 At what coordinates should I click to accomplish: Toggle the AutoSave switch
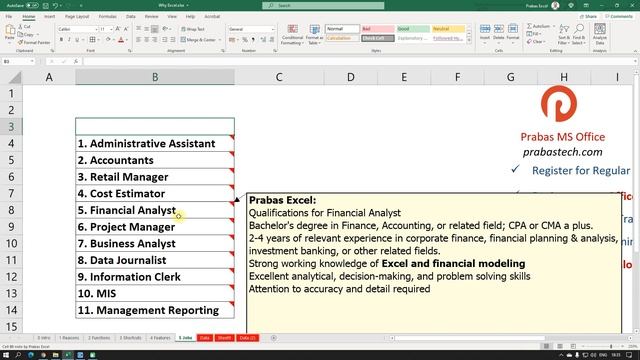32,6
